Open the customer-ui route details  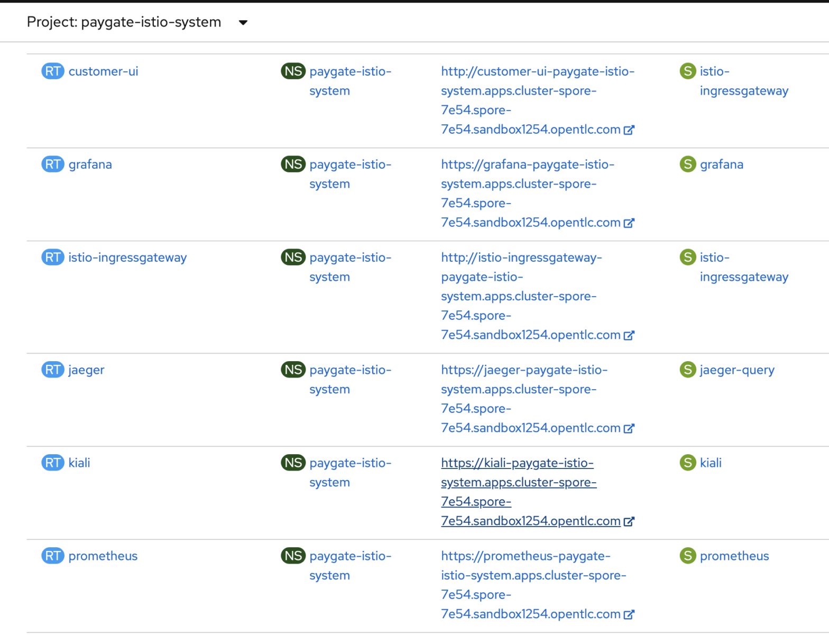pos(103,71)
